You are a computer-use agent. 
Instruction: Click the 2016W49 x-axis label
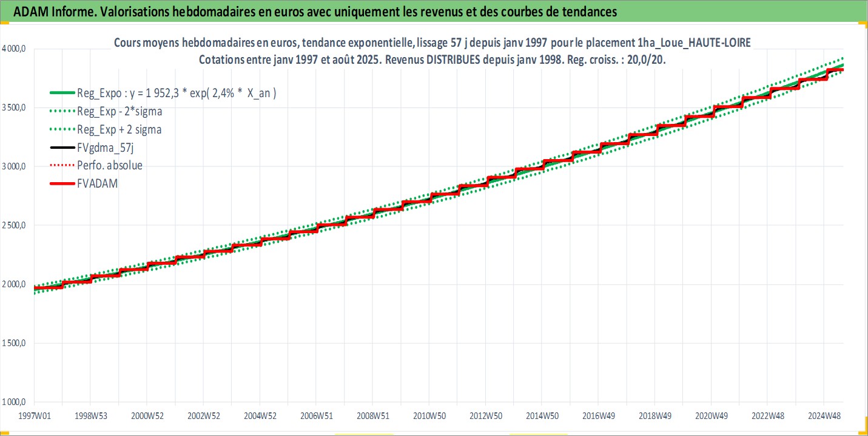coord(598,416)
